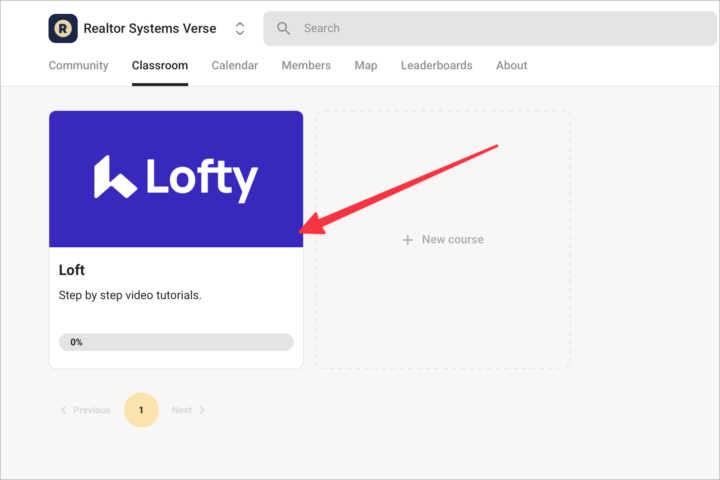This screenshot has width=720, height=480.
Task: Open the About tab
Action: [x=512, y=65]
